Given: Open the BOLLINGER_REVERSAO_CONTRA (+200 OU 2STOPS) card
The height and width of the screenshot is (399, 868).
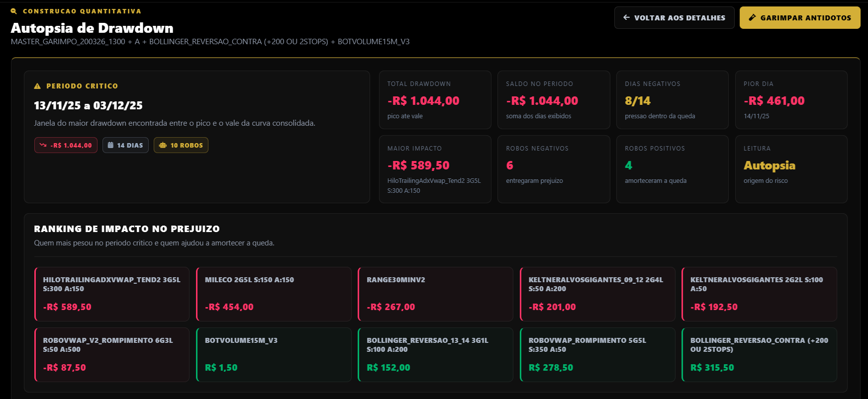Looking at the screenshot, I should [759, 355].
